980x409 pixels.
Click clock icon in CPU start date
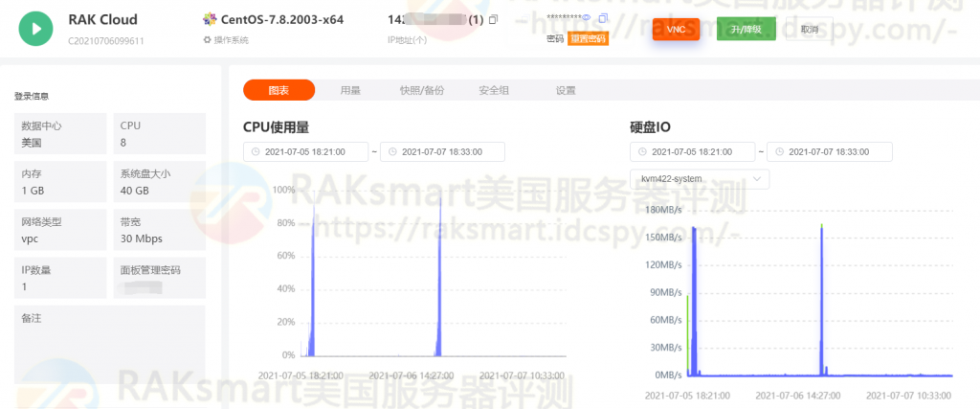click(256, 152)
